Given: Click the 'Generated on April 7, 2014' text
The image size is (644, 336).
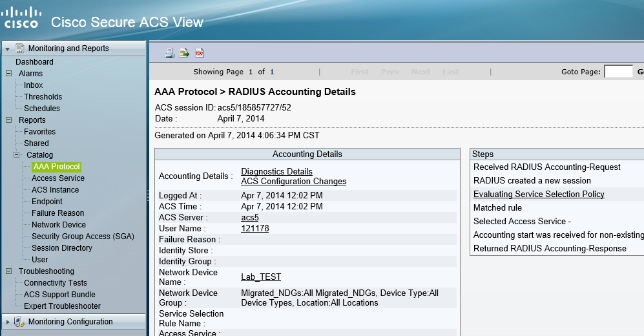Looking at the screenshot, I should 236,136.
